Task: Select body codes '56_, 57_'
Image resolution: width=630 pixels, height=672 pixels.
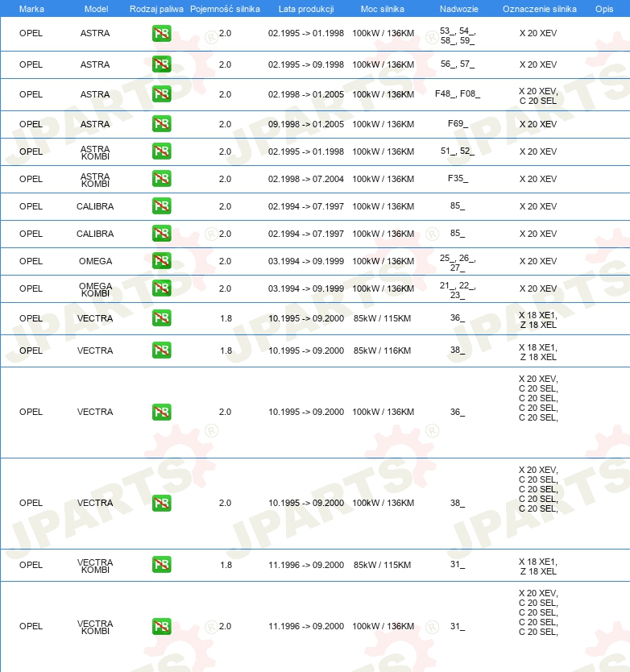Action: 458,64
